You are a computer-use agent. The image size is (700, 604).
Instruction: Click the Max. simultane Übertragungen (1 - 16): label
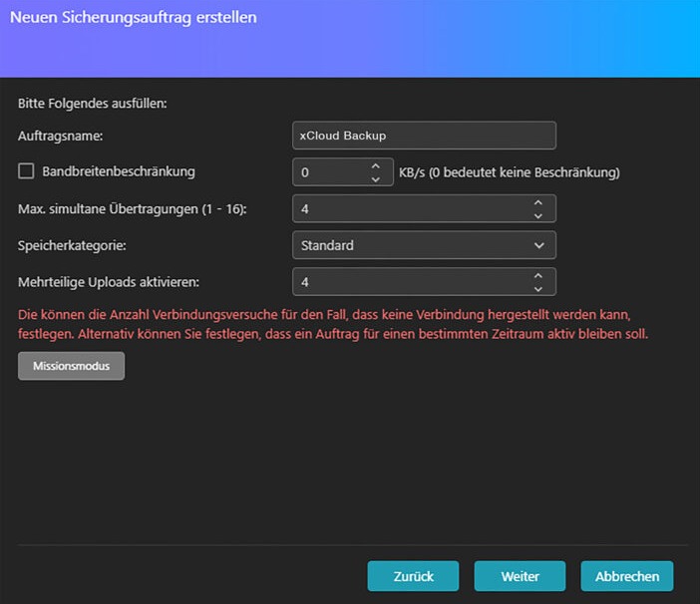point(133,208)
